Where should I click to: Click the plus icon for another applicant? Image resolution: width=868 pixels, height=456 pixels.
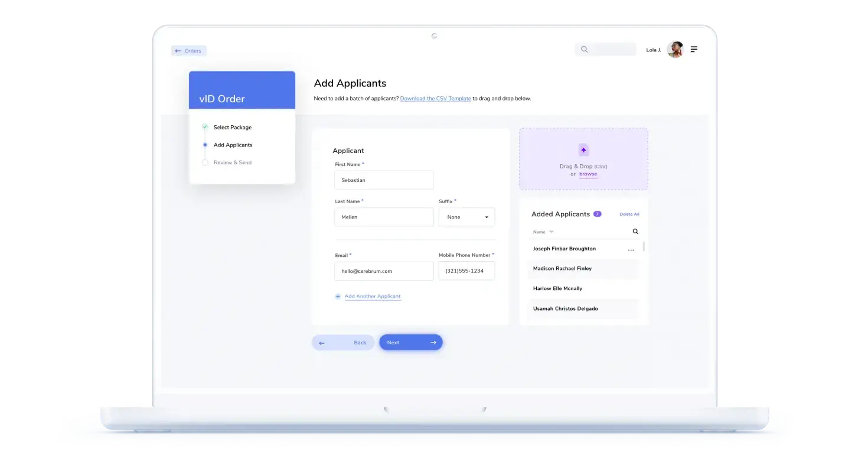click(338, 297)
